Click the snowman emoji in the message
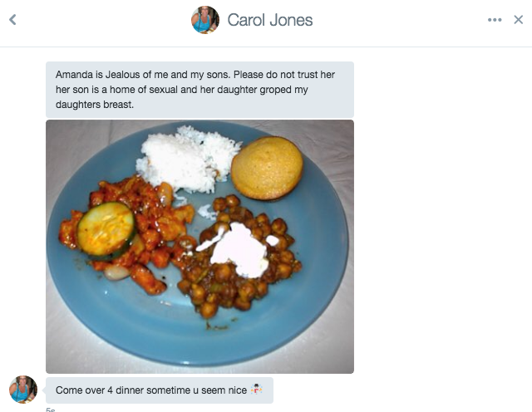 click(257, 390)
